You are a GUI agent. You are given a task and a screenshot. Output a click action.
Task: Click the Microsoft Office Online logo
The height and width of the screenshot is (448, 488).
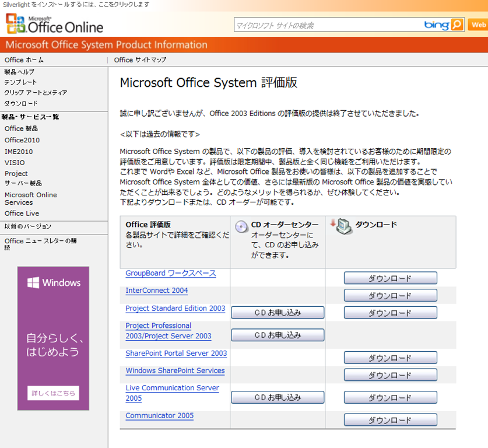point(54,24)
